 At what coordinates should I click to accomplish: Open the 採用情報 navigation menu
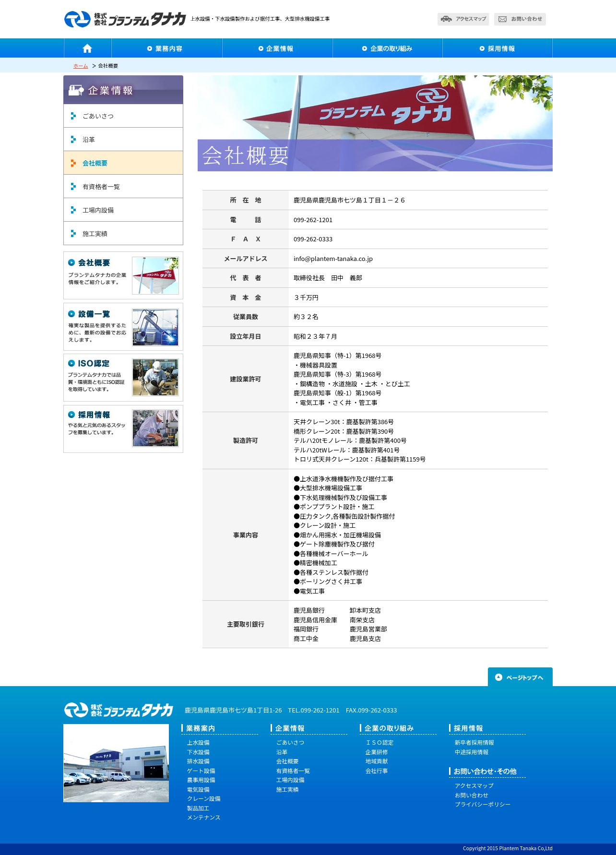(x=498, y=48)
